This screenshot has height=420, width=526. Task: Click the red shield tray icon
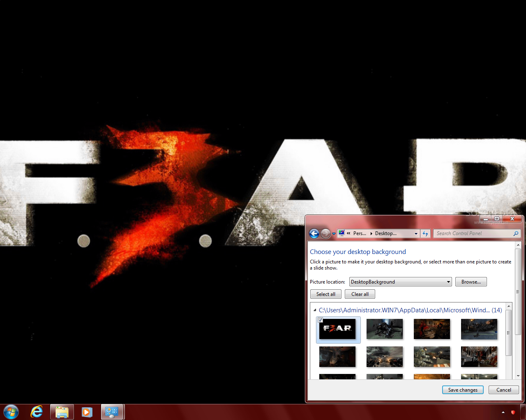(513, 412)
